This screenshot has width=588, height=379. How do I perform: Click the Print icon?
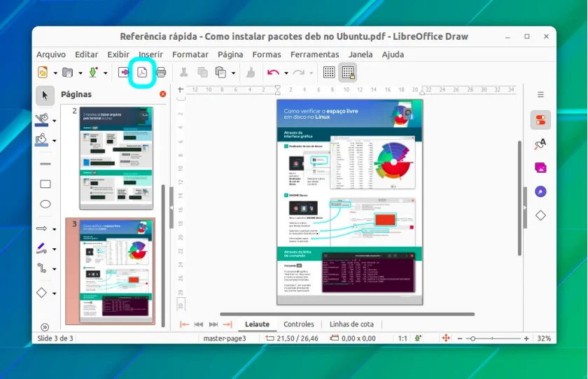161,72
